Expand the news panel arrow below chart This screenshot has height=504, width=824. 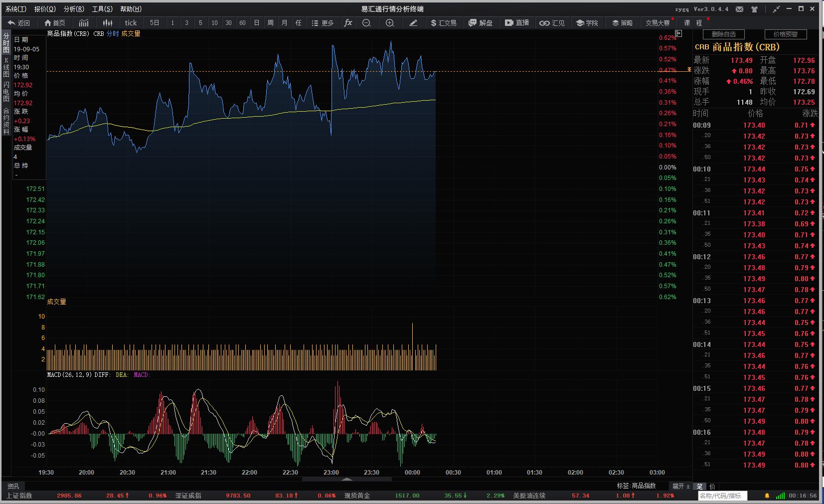click(x=347, y=479)
